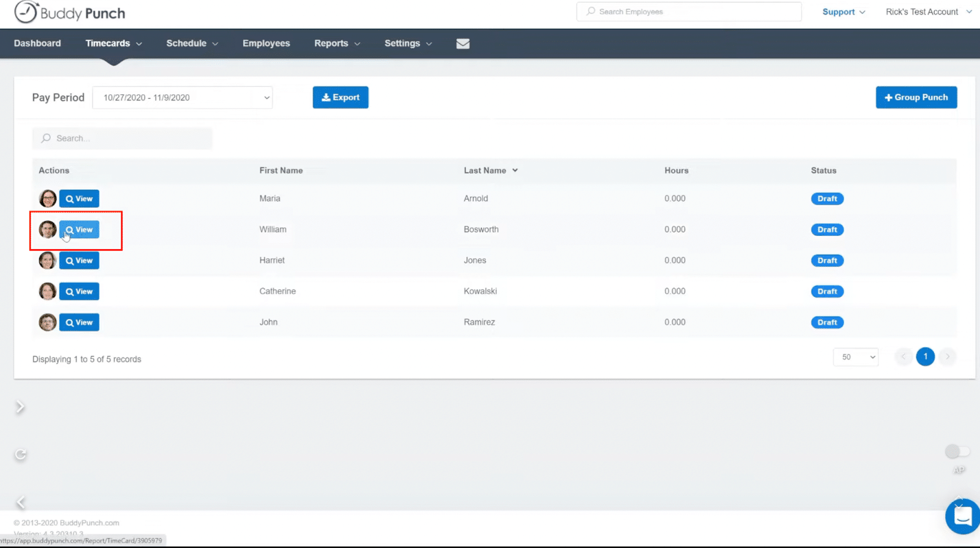Click William Bosworth's avatar photo
This screenshot has height=548, width=980.
(x=48, y=230)
